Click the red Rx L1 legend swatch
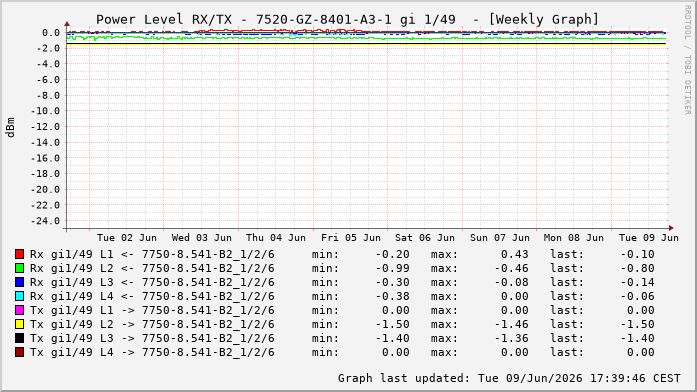697x392 pixels. [19, 254]
